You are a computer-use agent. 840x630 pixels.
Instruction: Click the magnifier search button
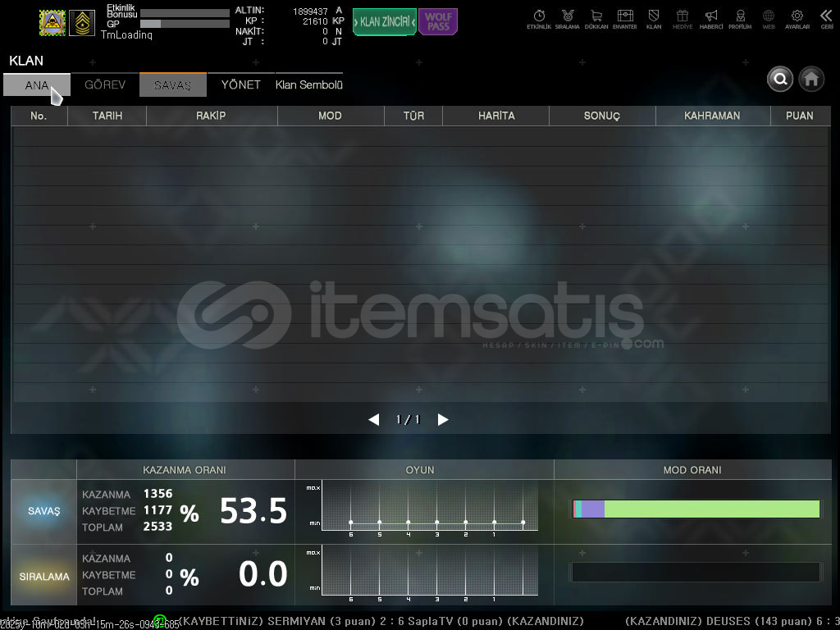780,79
